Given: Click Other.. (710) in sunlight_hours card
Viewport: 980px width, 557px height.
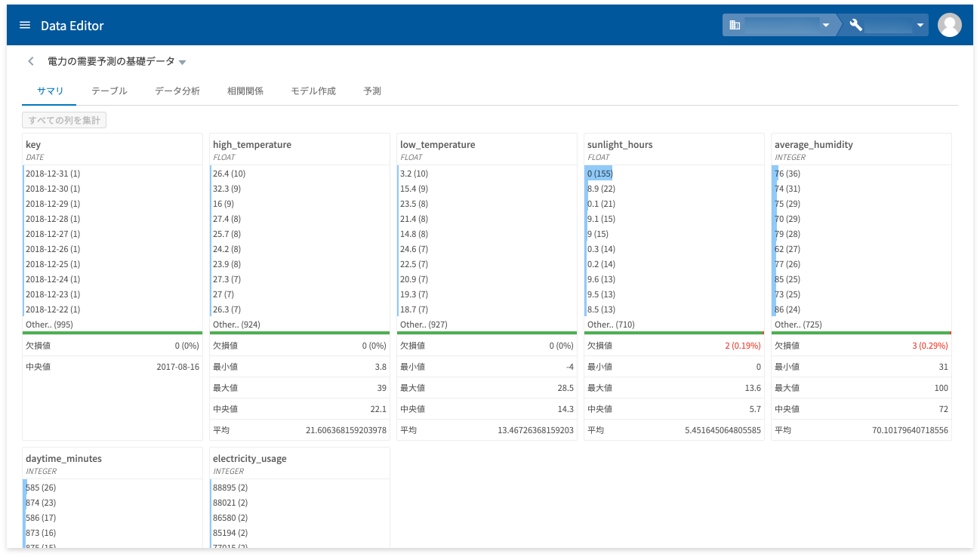Looking at the screenshot, I should pos(611,325).
